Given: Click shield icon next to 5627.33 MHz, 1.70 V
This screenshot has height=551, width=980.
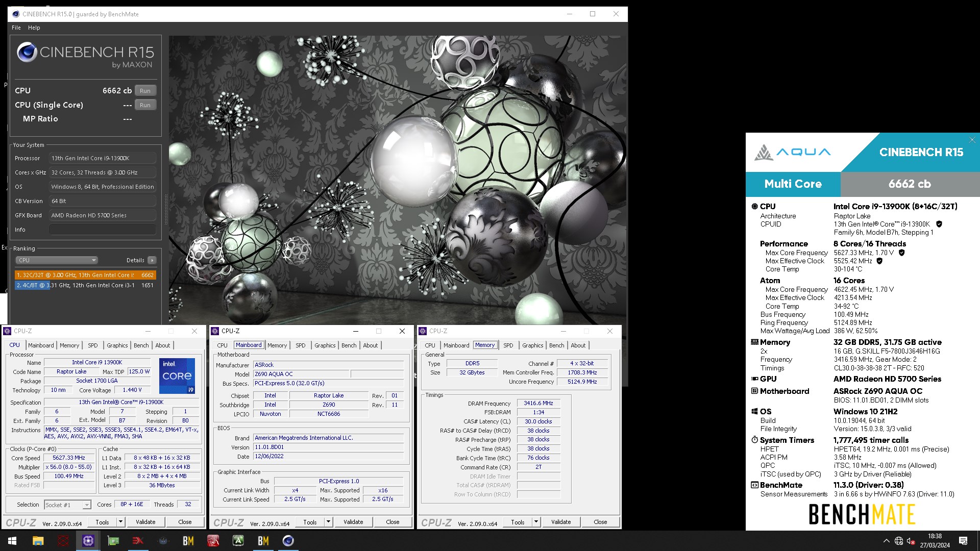Looking at the screenshot, I should (901, 253).
